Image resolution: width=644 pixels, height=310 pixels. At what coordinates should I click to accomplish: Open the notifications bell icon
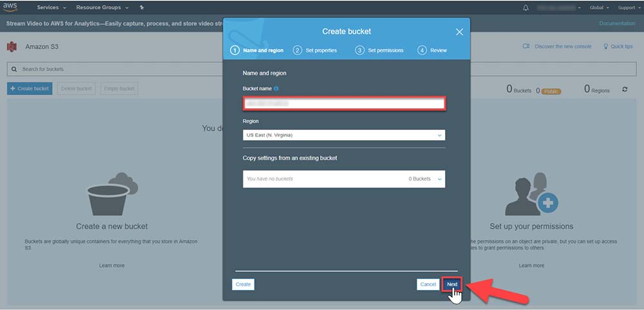tap(526, 8)
